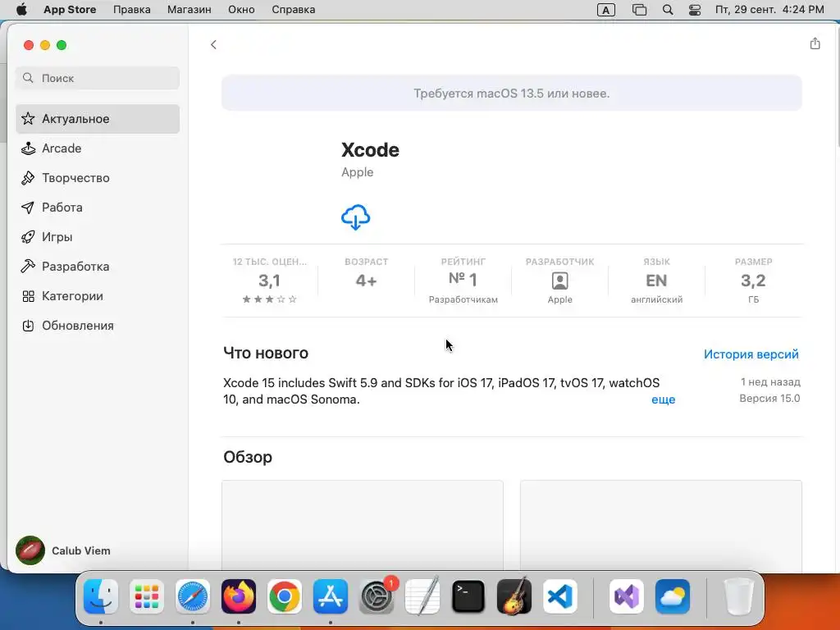840x630 pixels.
Task: Open Категории in the sidebar
Action: point(98,295)
